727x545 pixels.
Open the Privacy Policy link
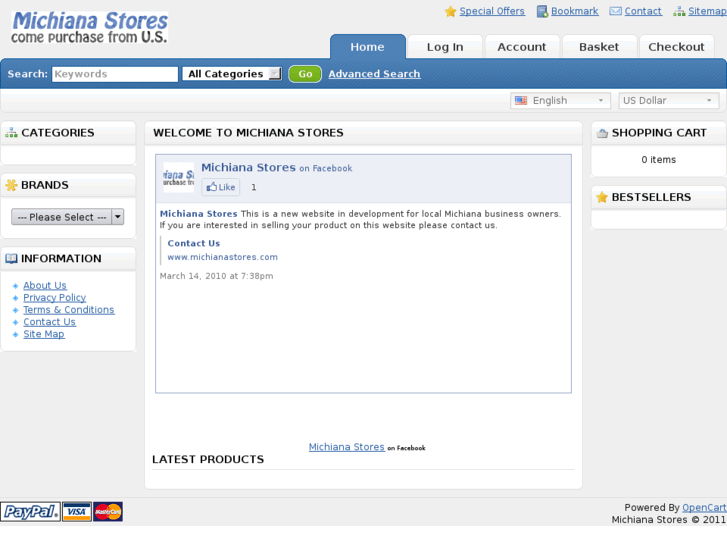(x=55, y=297)
